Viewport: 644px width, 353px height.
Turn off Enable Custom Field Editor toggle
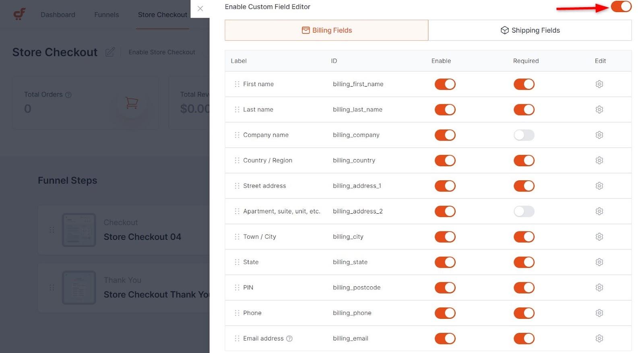(x=621, y=6)
